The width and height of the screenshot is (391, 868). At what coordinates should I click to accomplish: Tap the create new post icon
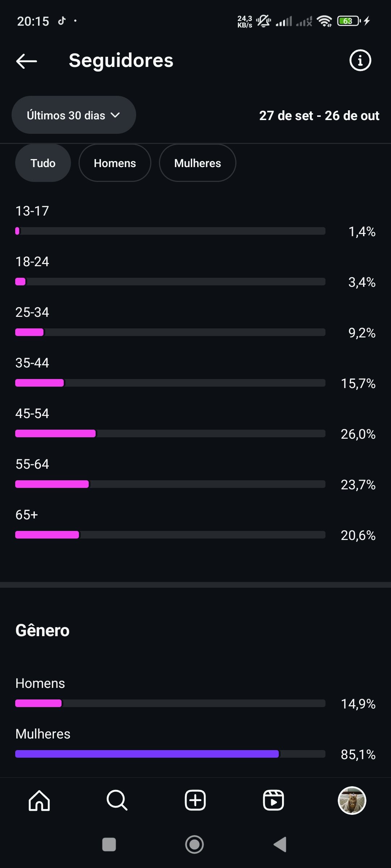point(195,800)
